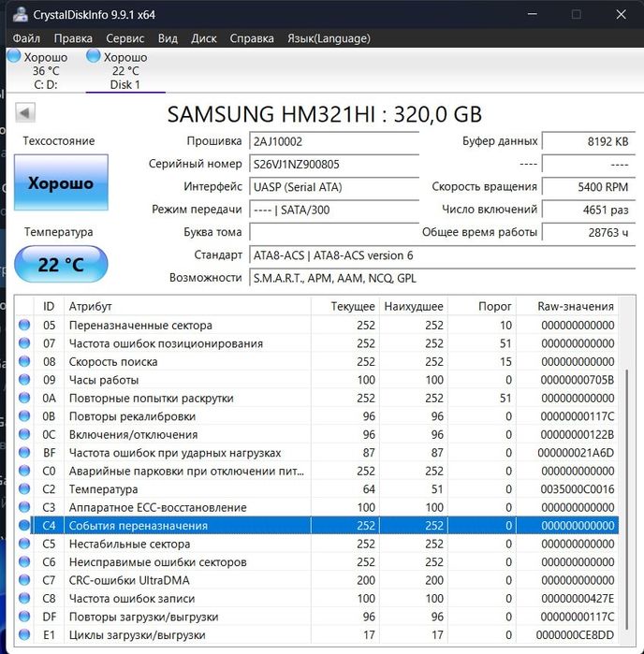Click the Атрибут column header
The height and width of the screenshot is (654, 644).
(187, 306)
